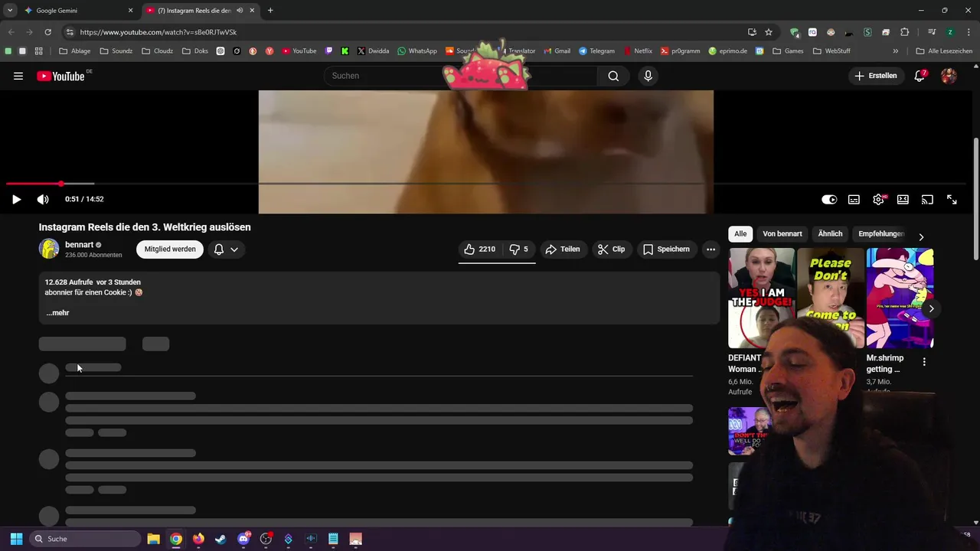
Task: Open Alle Lesezeichen folder
Action: pyautogui.click(x=944, y=51)
